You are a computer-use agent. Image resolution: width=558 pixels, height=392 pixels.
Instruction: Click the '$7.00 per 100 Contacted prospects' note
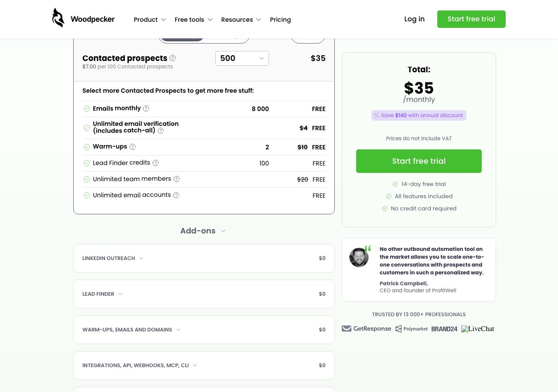[128, 67]
